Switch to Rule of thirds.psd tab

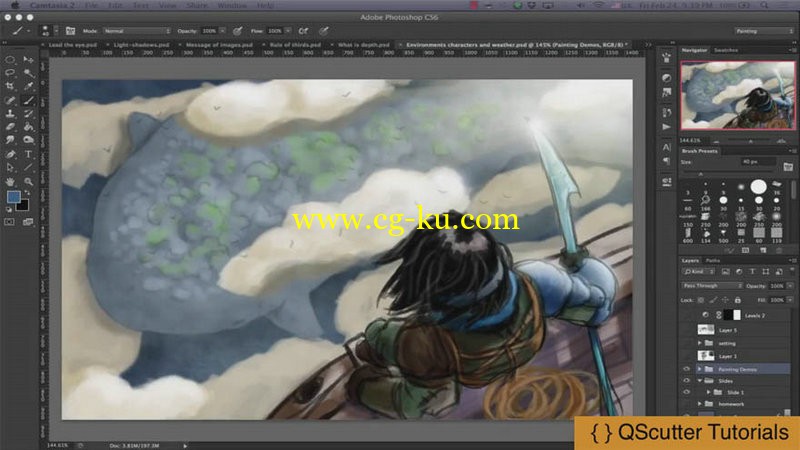[295, 45]
